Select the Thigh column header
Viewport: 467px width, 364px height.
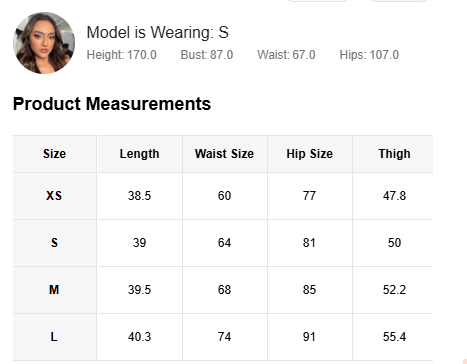point(393,154)
